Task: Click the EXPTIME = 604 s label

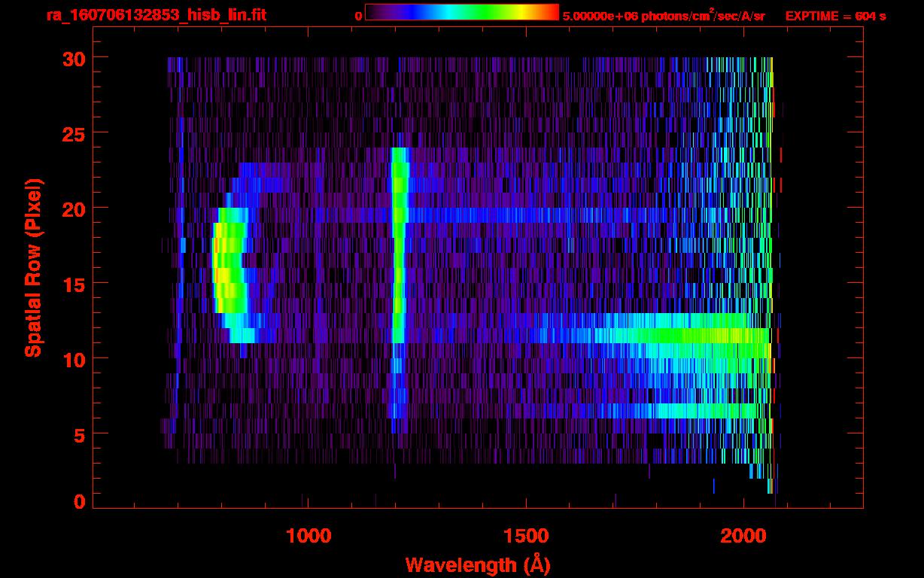Action: pos(835,17)
